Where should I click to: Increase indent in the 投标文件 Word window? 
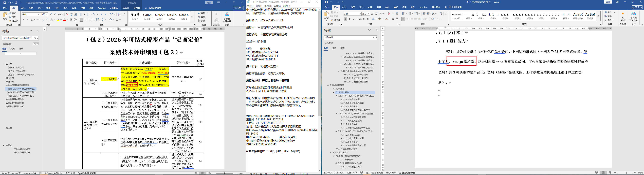point(428,14)
